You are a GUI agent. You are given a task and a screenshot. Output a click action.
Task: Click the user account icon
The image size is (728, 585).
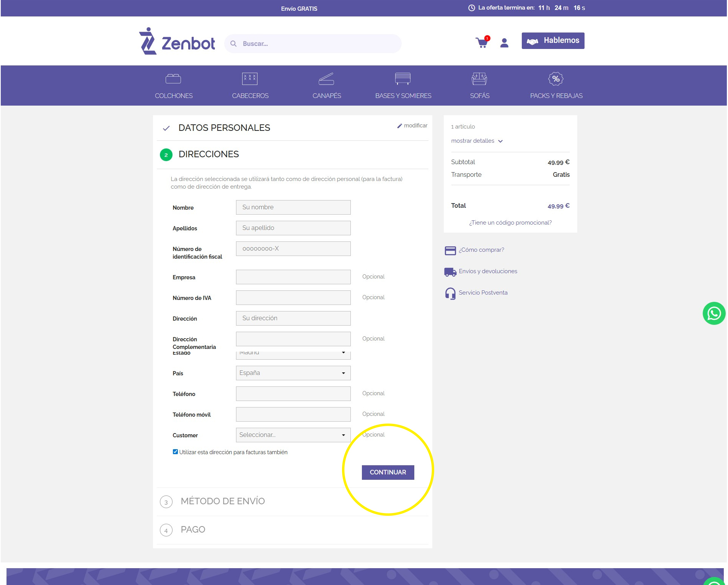[x=504, y=43]
